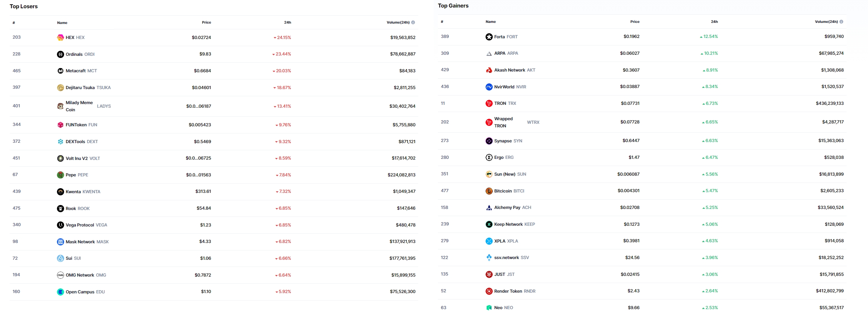Click the Ordinals coin logo icon

tap(60, 54)
